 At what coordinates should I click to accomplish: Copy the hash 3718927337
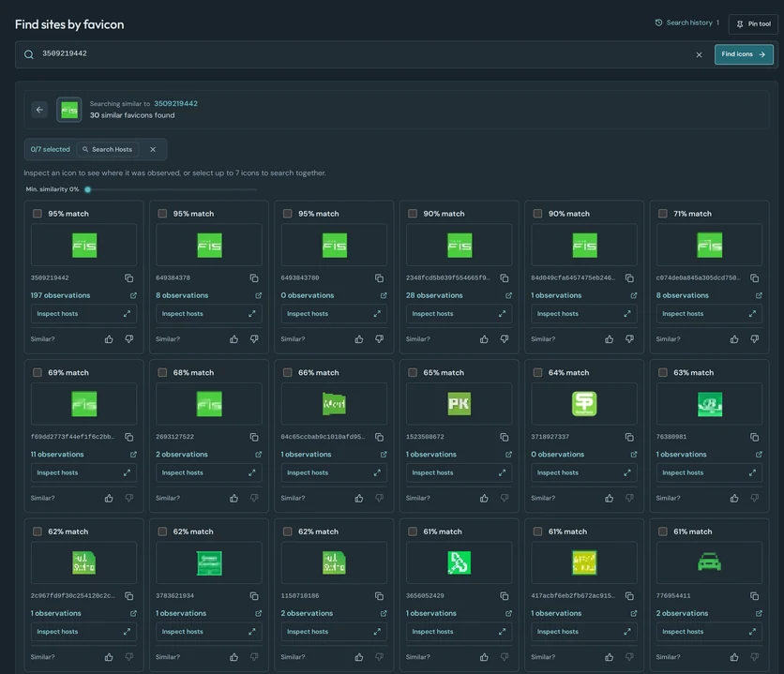coord(629,437)
